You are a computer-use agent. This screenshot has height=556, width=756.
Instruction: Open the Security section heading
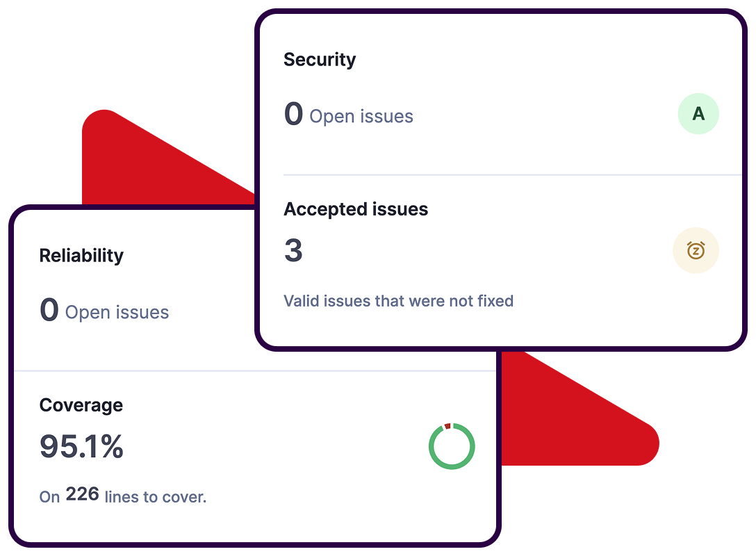pyautogui.click(x=320, y=60)
